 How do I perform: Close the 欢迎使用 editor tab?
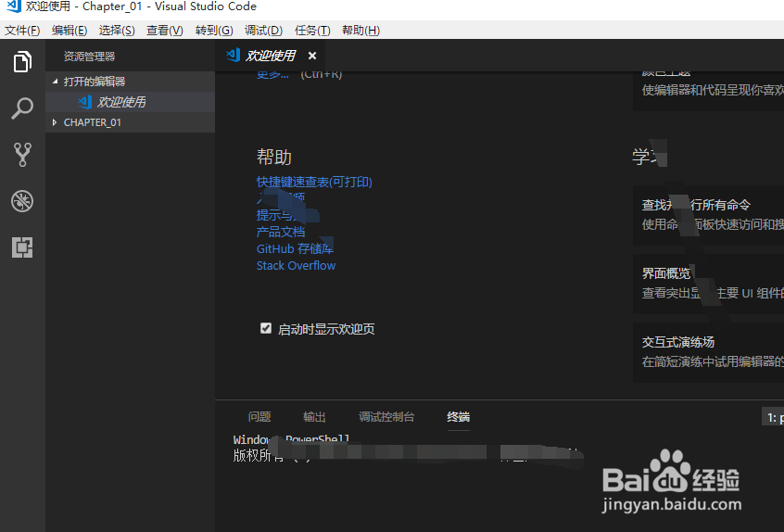(x=312, y=56)
